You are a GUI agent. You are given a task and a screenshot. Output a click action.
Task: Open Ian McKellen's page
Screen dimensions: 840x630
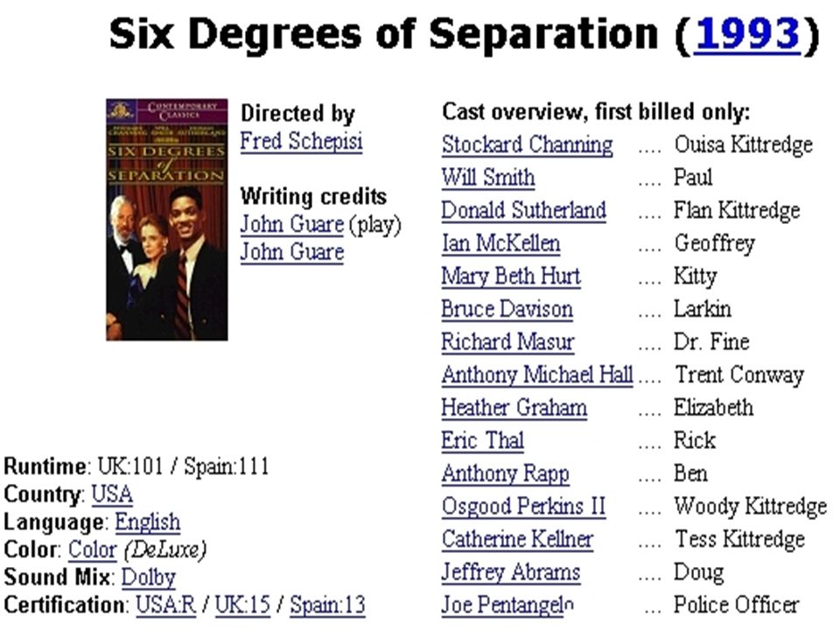[x=500, y=243]
